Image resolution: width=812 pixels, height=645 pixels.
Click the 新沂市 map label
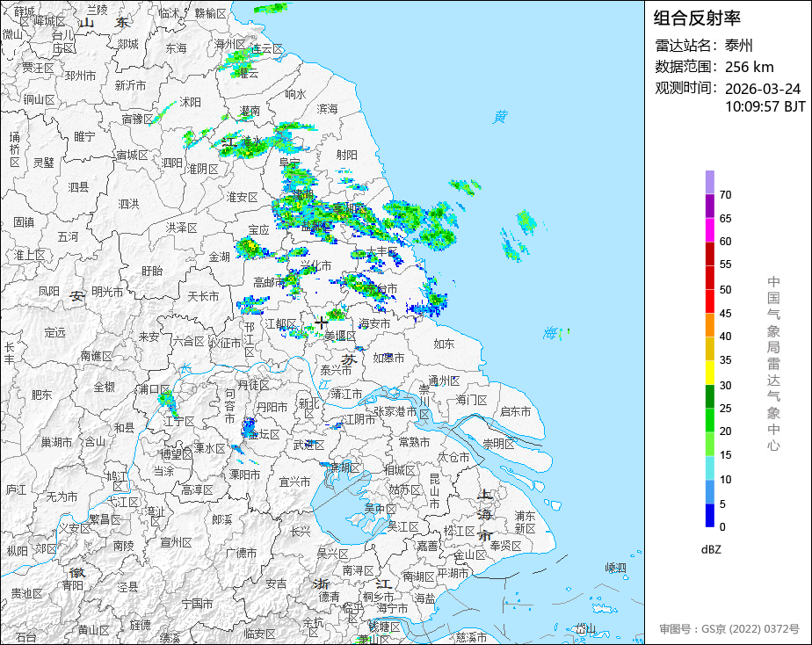[130, 85]
